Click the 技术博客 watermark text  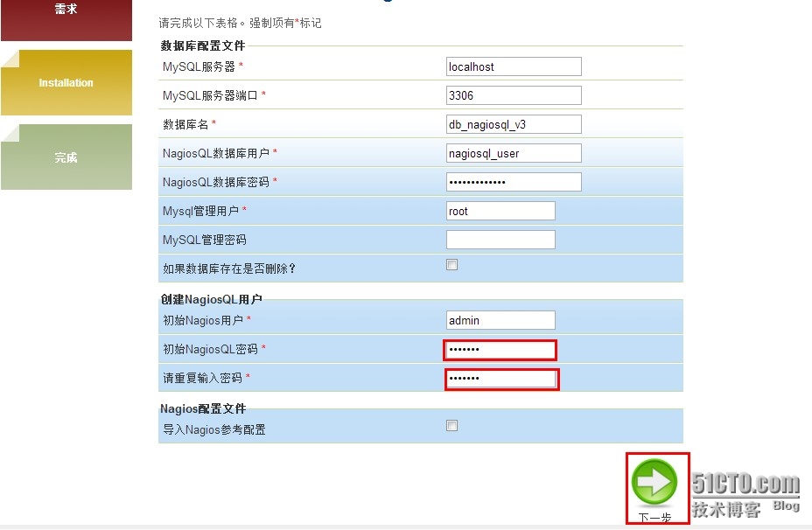[x=726, y=509]
